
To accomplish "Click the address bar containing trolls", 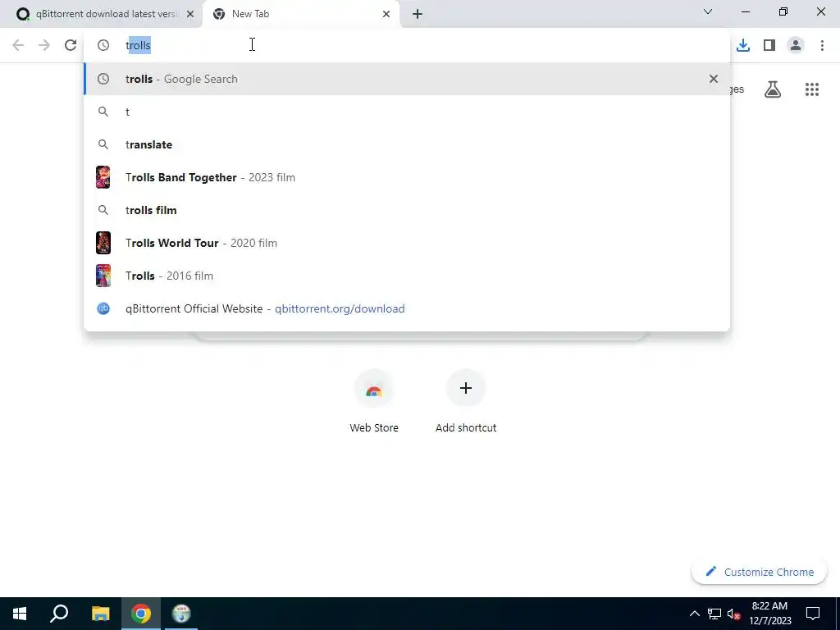I will [x=407, y=45].
